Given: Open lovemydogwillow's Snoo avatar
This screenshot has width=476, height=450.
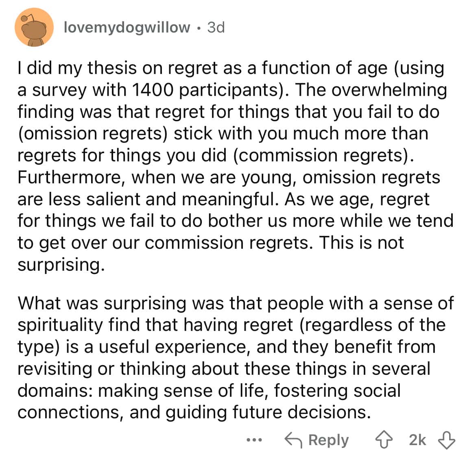Looking at the screenshot, I should (34, 28).
